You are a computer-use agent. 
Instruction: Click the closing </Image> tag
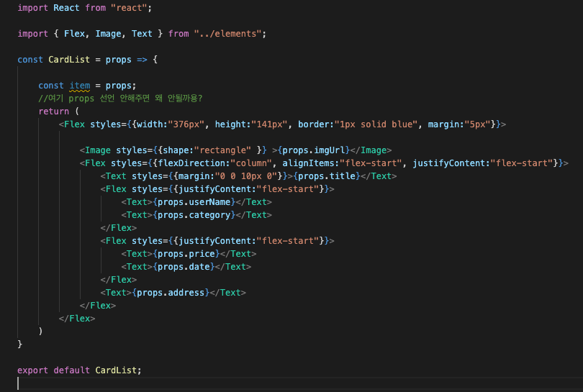[371, 150]
